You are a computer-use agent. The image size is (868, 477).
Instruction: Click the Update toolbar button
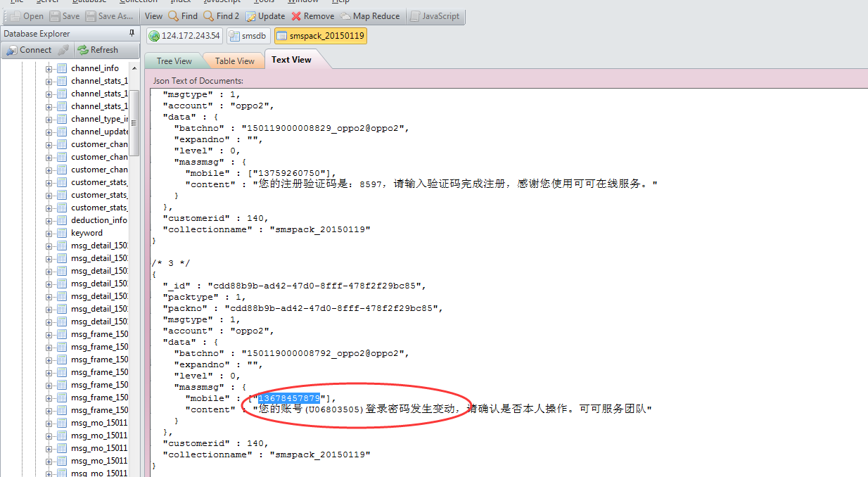pos(265,16)
